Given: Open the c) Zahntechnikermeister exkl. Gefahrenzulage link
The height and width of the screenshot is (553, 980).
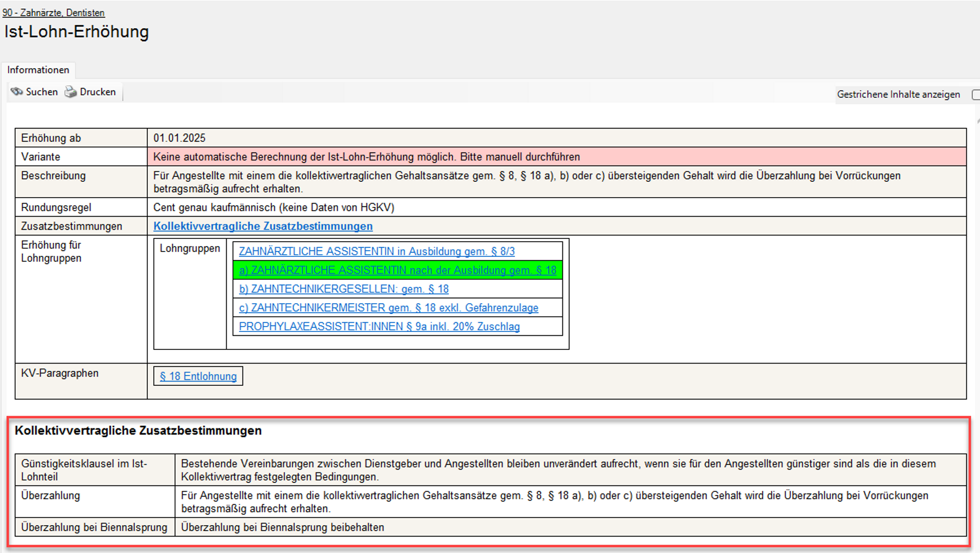Looking at the screenshot, I should point(388,308).
